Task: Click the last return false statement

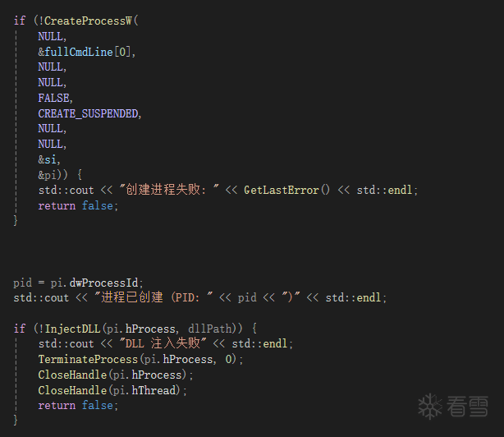Action: coord(78,406)
